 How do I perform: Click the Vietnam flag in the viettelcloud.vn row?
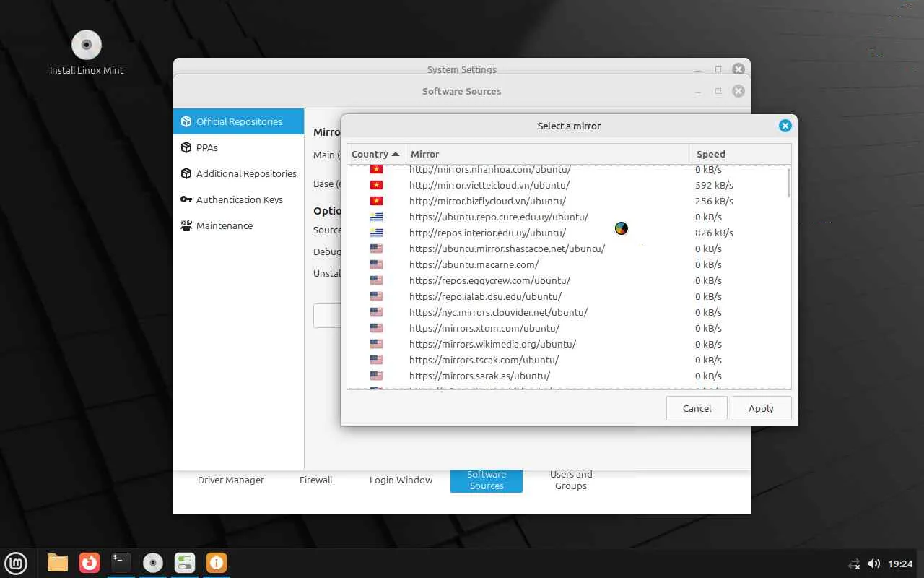coord(376,185)
